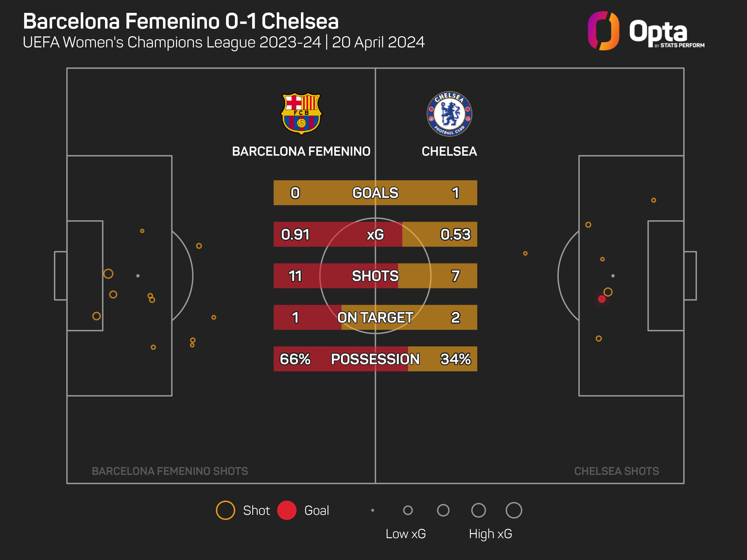747x560 pixels.
Task: Click the "CHELSEA SHOTS" caption
Action: pos(616,471)
